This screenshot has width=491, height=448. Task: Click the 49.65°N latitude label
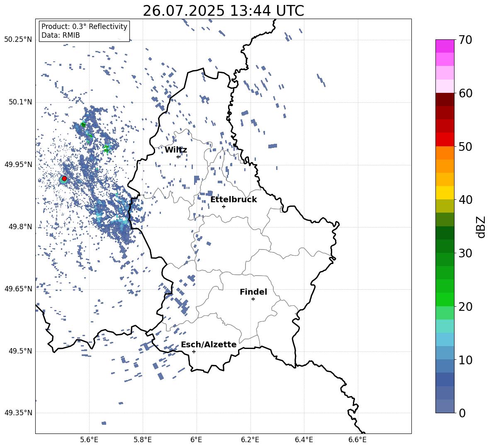click(x=18, y=289)
